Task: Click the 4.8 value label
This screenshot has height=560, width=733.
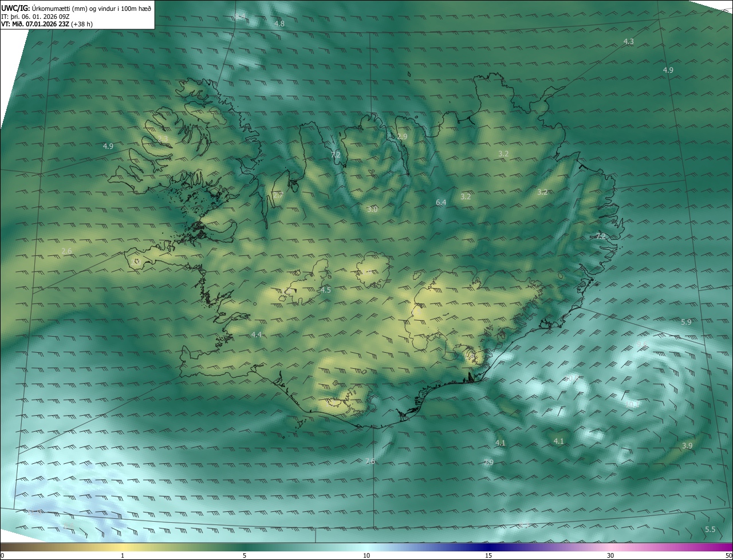Action: (279, 23)
